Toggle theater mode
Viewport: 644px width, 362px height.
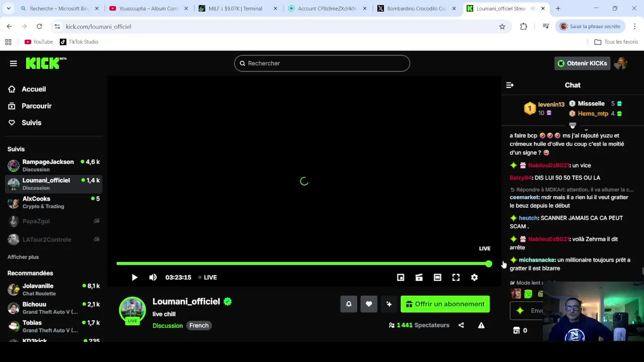(438, 278)
